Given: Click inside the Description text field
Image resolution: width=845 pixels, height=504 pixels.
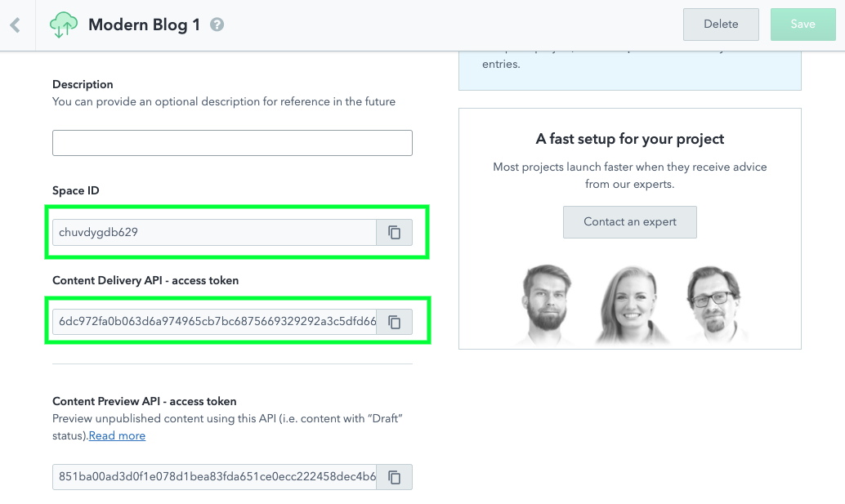Looking at the screenshot, I should pyautogui.click(x=232, y=142).
